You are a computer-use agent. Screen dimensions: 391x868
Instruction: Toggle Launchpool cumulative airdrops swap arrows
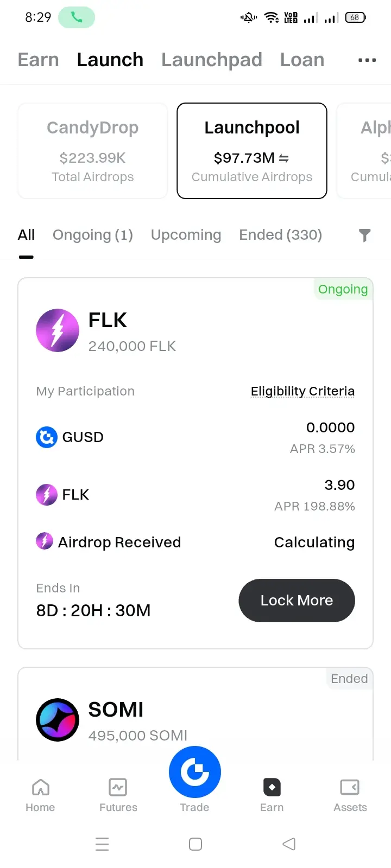(x=284, y=158)
